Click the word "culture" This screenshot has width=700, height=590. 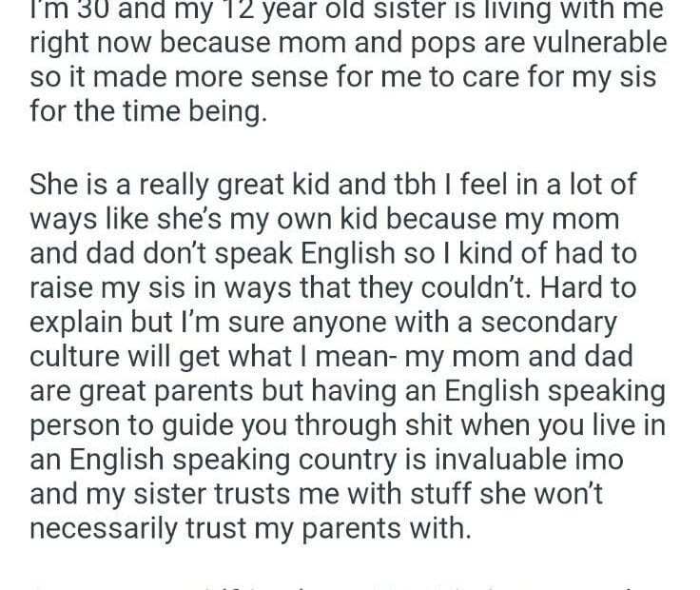pyautogui.click(x=85, y=356)
